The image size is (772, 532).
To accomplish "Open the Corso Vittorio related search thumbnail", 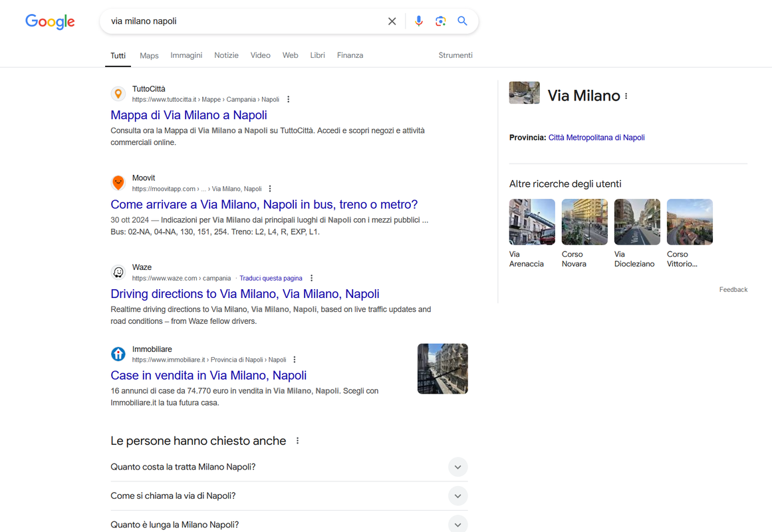I will click(x=690, y=221).
